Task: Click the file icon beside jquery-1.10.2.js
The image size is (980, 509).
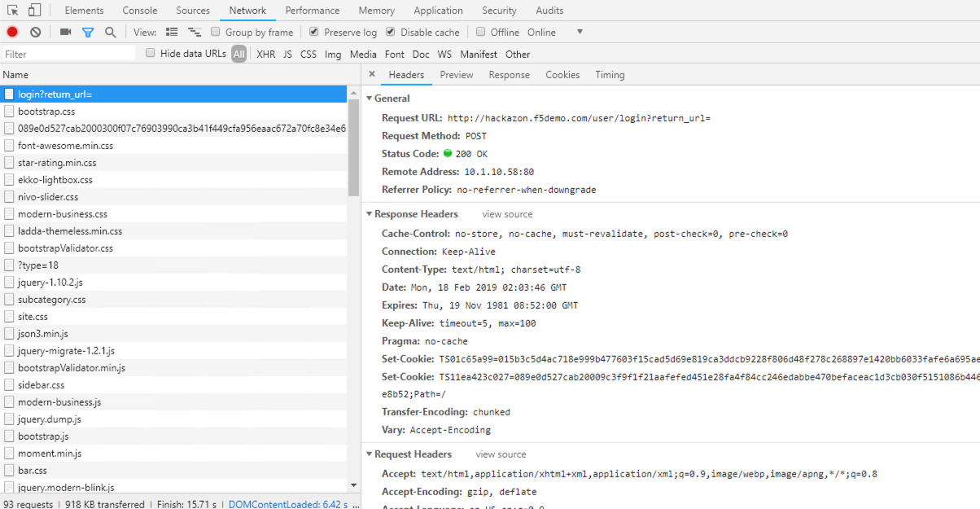Action: [x=9, y=283]
